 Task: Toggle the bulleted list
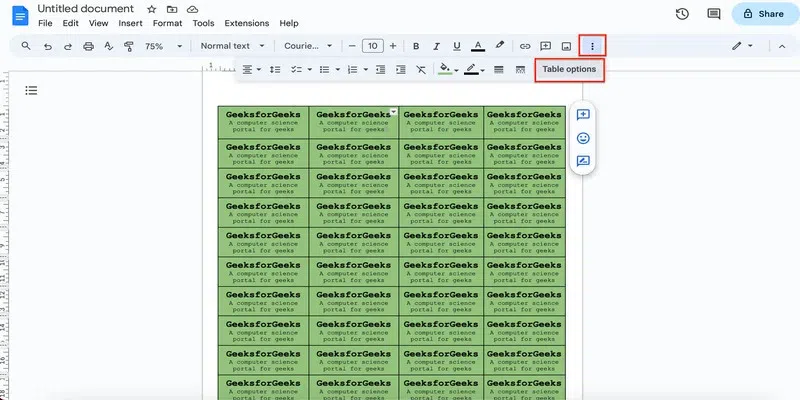click(x=324, y=69)
